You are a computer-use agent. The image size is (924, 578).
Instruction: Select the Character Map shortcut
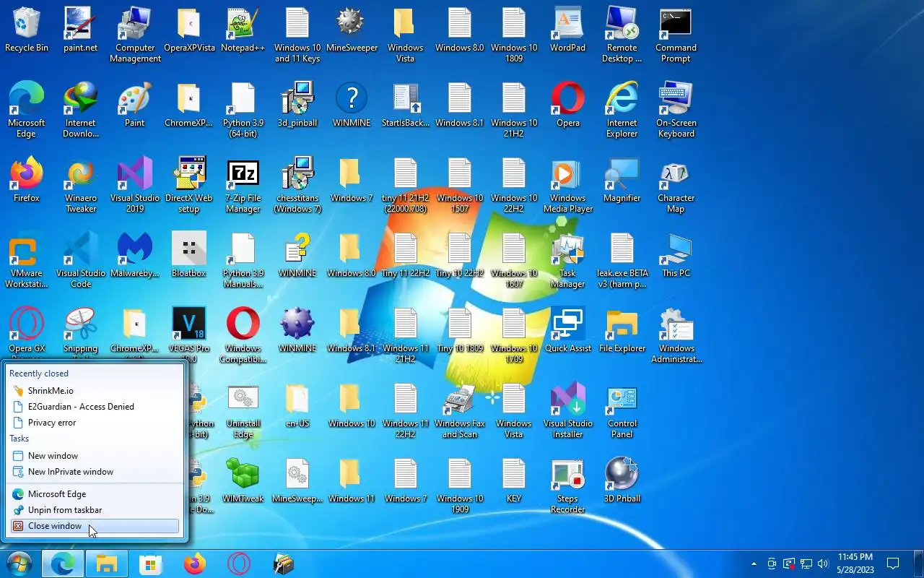click(676, 186)
